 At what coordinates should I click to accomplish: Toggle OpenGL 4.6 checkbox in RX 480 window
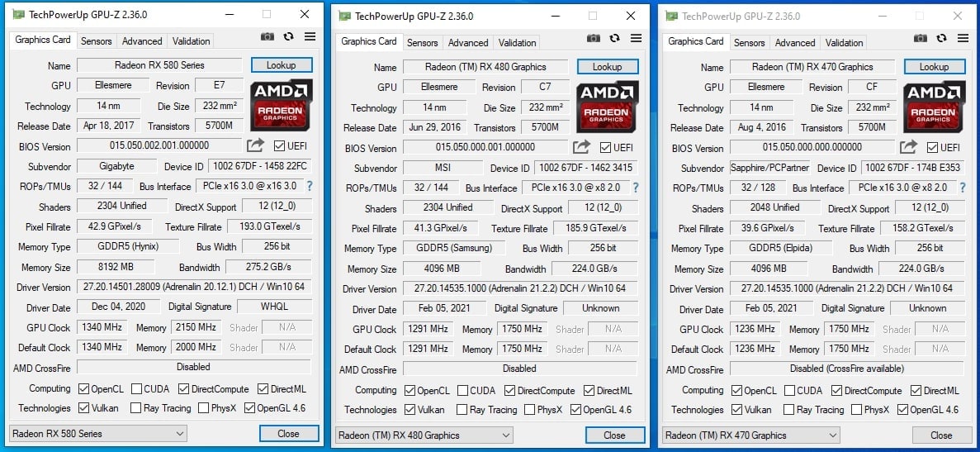coord(576,410)
